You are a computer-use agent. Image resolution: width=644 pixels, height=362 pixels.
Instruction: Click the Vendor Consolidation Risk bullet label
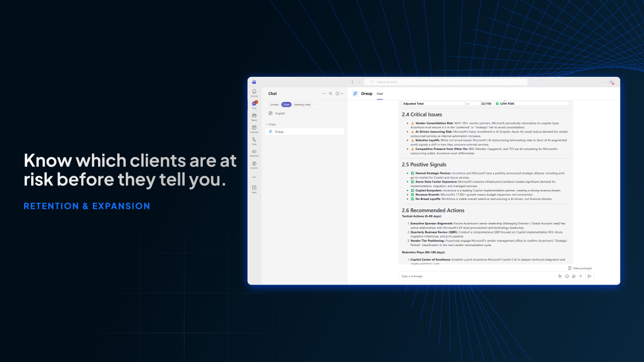click(x=434, y=123)
